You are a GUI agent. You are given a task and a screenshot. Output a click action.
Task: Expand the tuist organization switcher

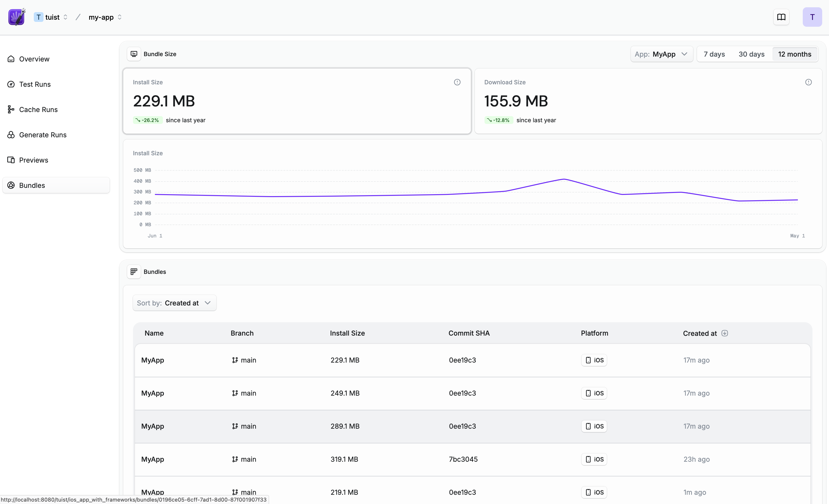click(51, 17)
